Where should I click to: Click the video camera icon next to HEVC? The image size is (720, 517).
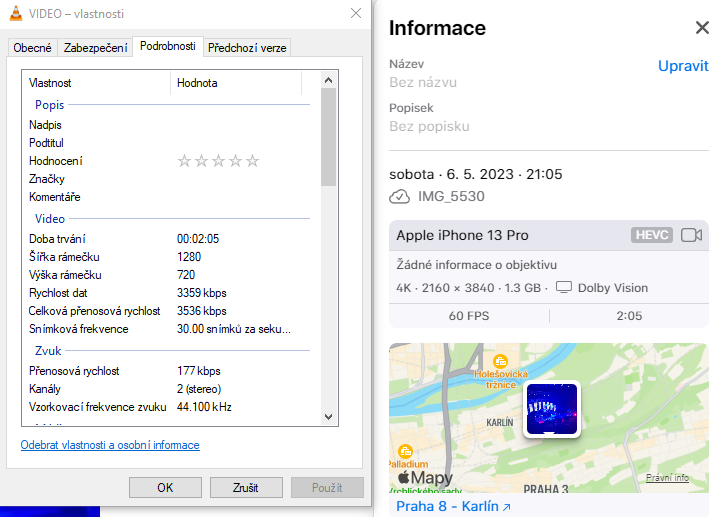[692, 235]
